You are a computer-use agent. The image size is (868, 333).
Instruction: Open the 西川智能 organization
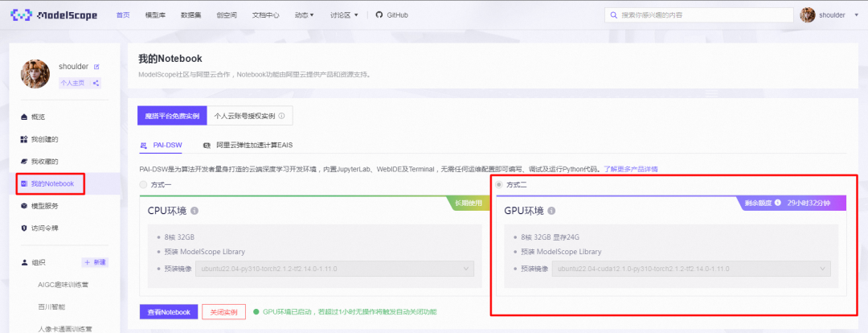[51, 306]
